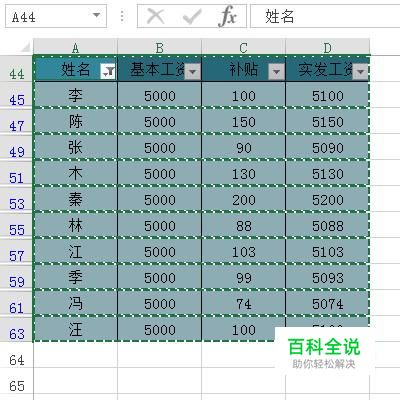Select column D header
400x400 pixels.
(x=327, y=48)
